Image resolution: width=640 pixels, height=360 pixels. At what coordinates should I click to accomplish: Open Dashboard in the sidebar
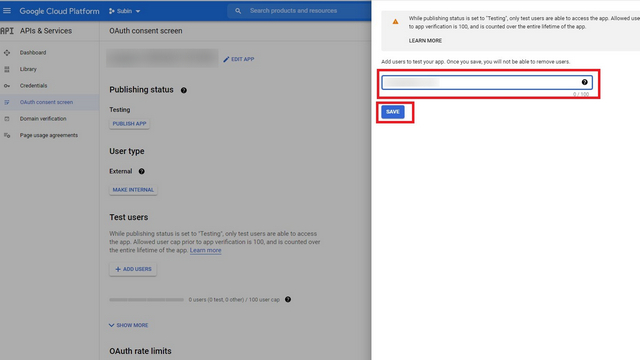tap(33, 53)
